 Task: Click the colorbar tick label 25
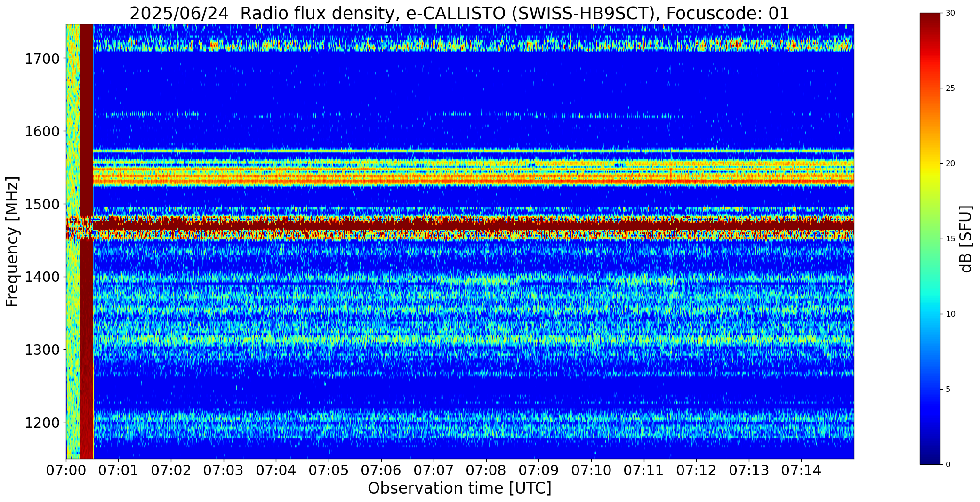[951, 88]
